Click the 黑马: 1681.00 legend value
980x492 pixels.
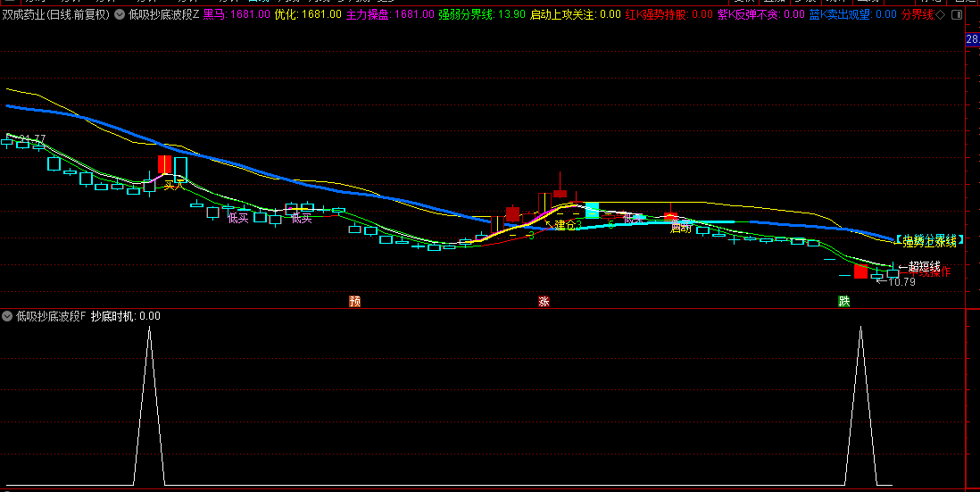(237, 14)
